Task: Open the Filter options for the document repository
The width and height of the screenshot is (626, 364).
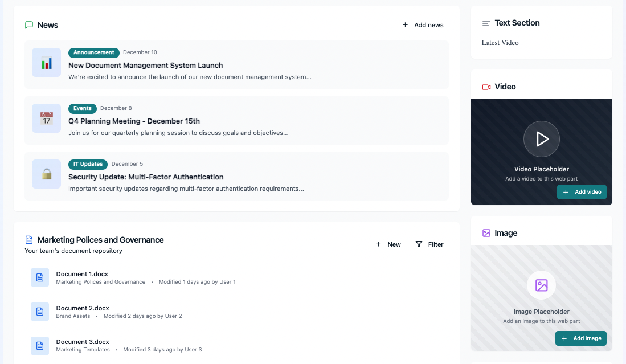Action: coord(429,244)
